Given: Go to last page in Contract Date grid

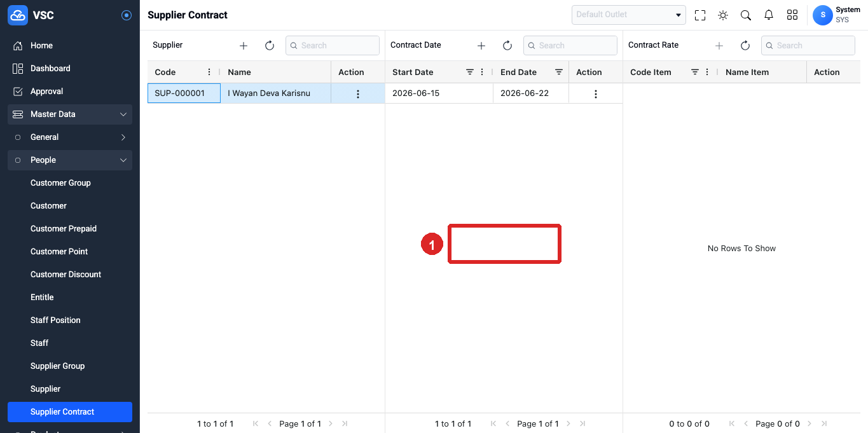Looking at the screenshot, I should coord(582,423).
